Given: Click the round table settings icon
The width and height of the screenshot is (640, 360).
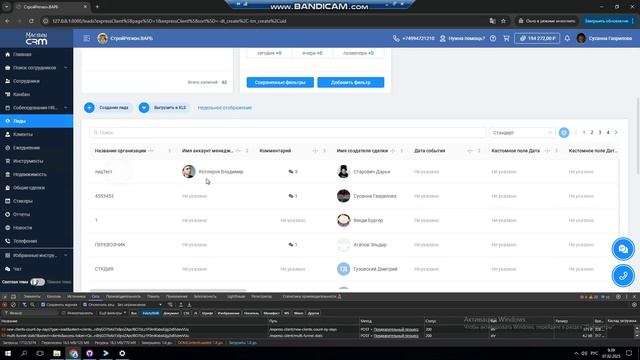Looking at the screenshot, I should (x=564, y=133).
